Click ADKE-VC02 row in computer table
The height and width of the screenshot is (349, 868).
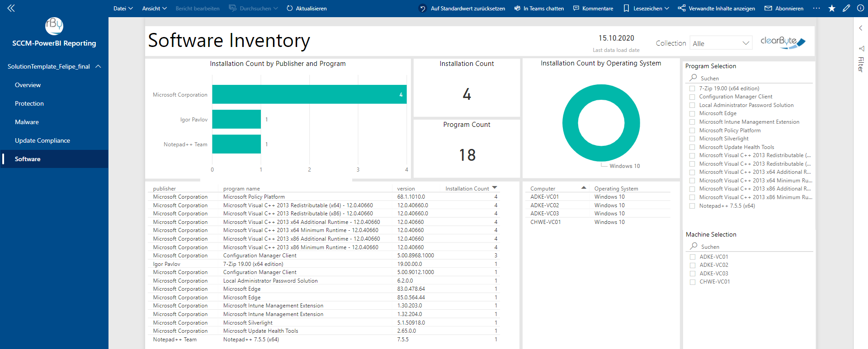pos(598,205)
